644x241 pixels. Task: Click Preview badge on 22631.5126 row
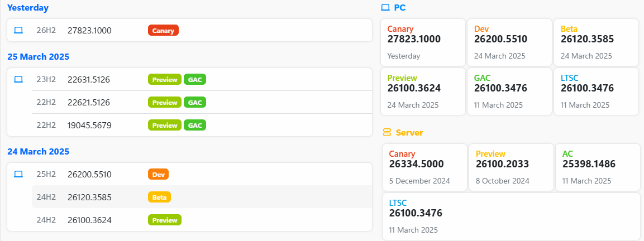pos(165,80)
